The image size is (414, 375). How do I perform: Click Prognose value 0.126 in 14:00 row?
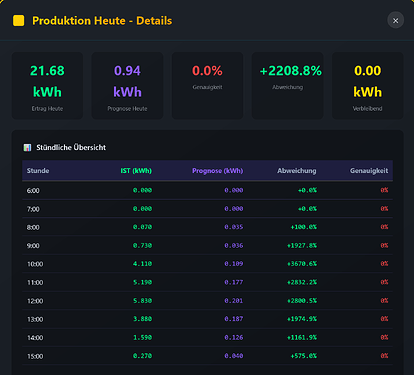[234, 337]
